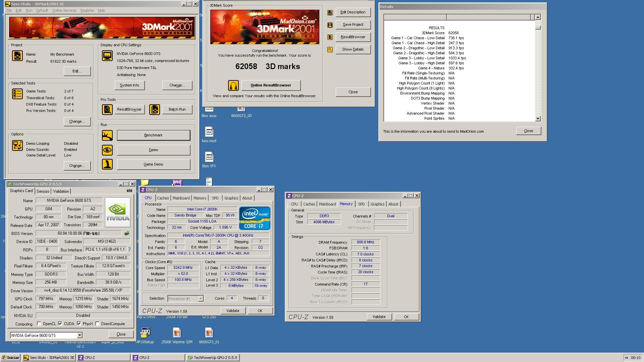Switch to Sem titulo 3DMark2001 SE taskbar item
The height and width of the screenshot is (362, 644).
click(49, 358)
